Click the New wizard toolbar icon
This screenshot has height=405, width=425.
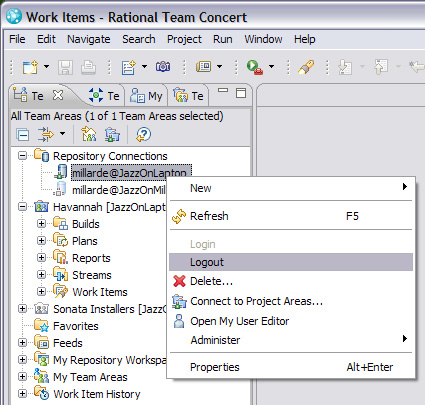click(30, 67)
